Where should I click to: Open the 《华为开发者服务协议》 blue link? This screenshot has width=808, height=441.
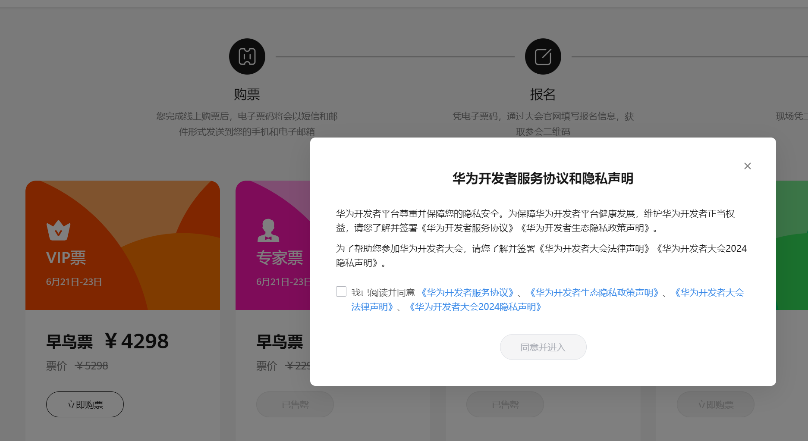point(467,293)
